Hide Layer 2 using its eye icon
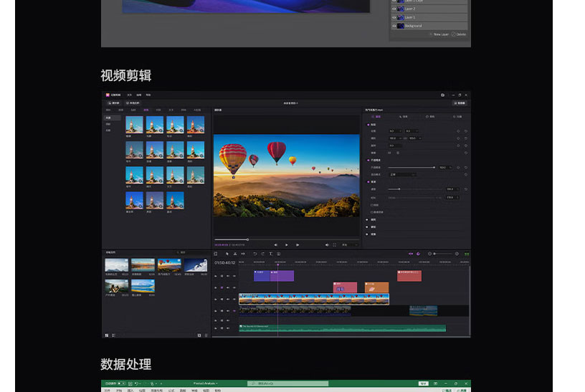The height and width of the screenshot is (392, 585). coord(394,9)
